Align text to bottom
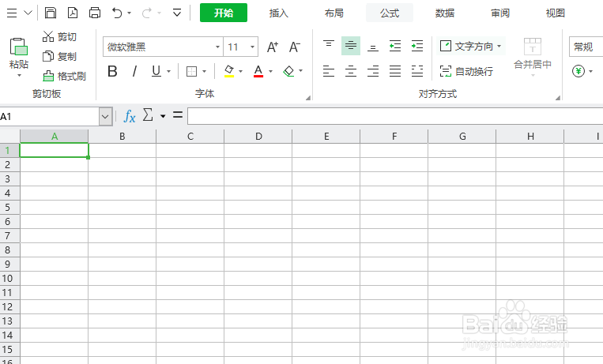 tap(373, 46)
